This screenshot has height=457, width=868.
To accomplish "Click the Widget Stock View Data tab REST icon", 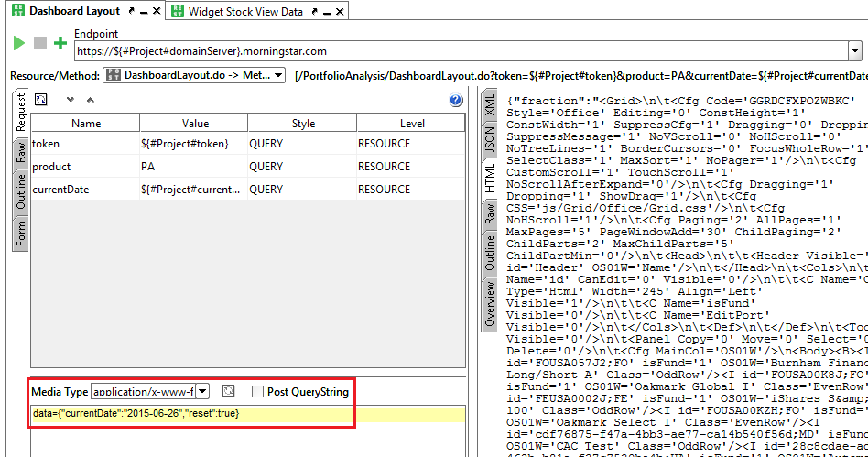I will 177,11.
